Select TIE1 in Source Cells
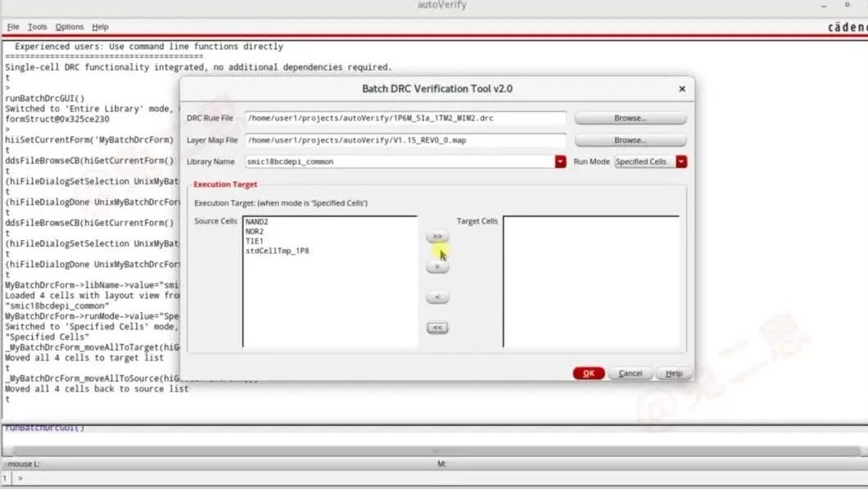The height and width of the screenshot is (489, 868). pyautogui.click(x=255, y=241)
